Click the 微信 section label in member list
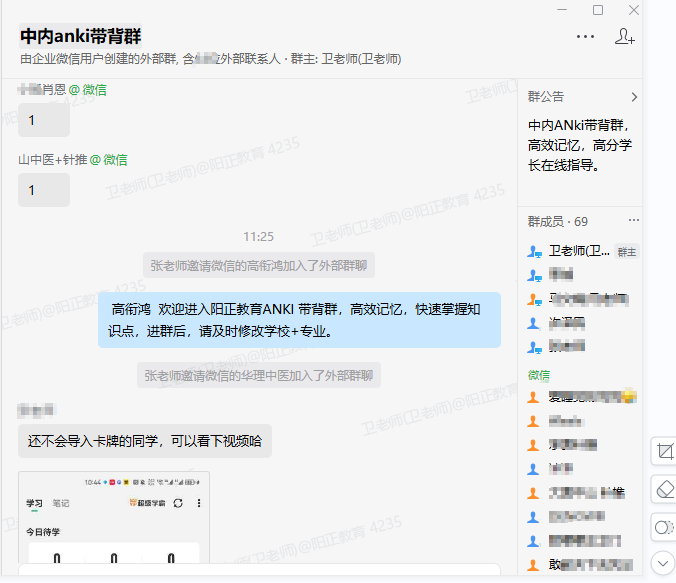This screenshot has width=676, height=583. tap(538, 375)
